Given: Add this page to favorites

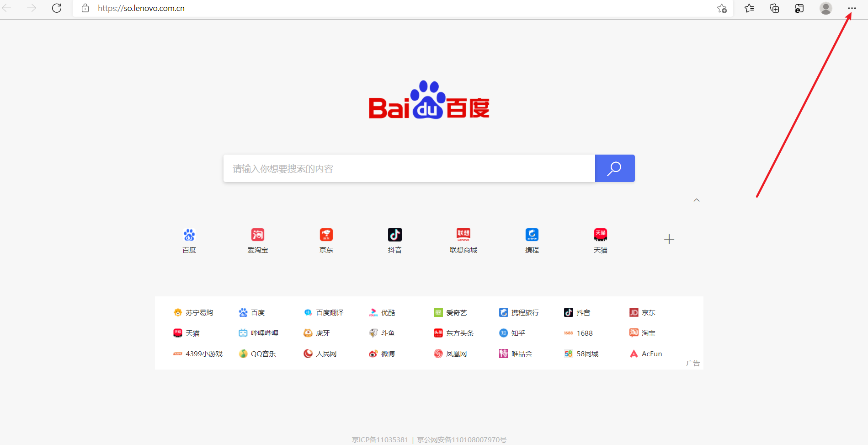Looking at the screenshot, I should click(722, 8).
